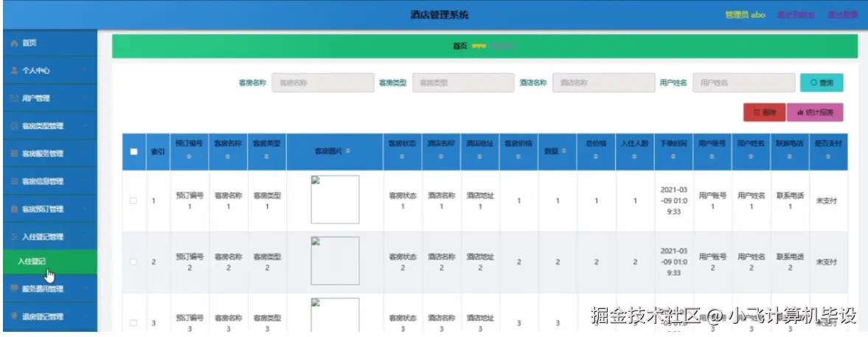The height and width of the screenshot is (337, 868).
Task: Click the icon beside 退房登记管理
Action: [x=15, y=316]
